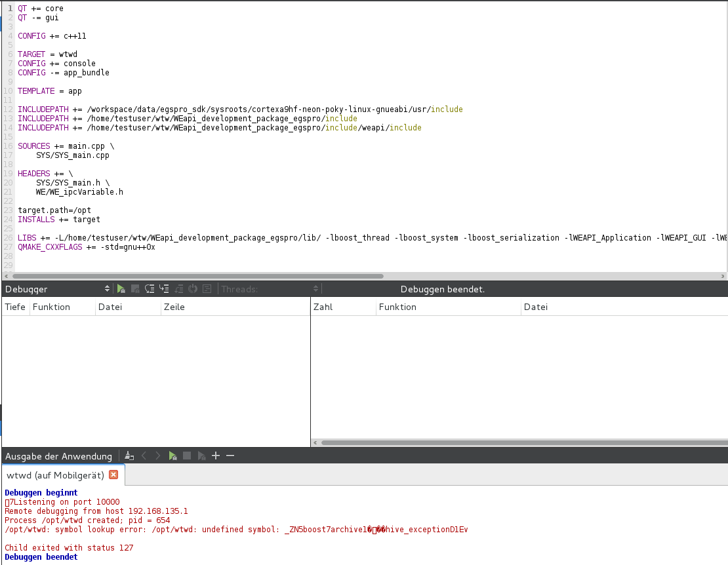Click the editor scrollbar right arrow
This screenshot has height=565, width=728.
[x=723, y=276]
